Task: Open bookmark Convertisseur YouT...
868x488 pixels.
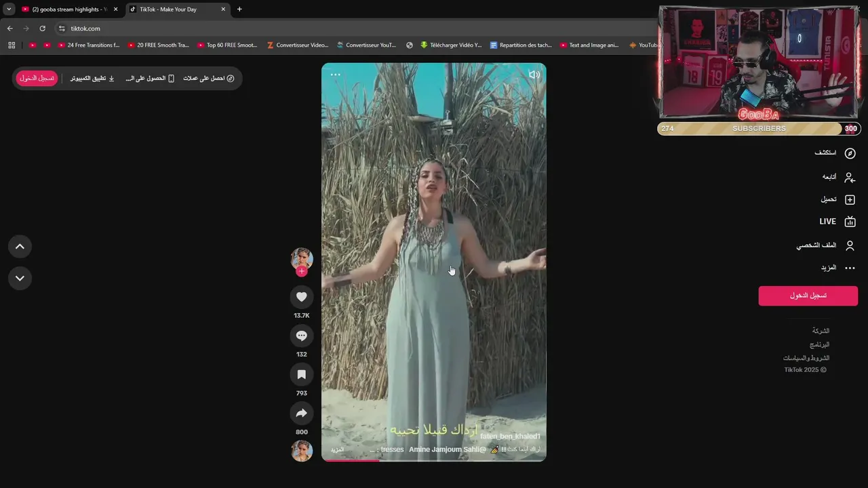Action: coord(366,45)
